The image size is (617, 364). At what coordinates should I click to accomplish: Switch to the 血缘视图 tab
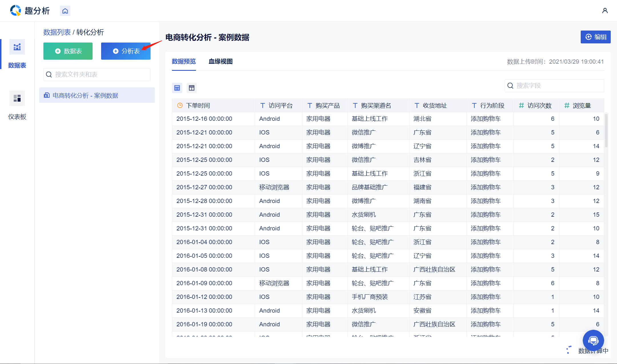pos(220,61)
